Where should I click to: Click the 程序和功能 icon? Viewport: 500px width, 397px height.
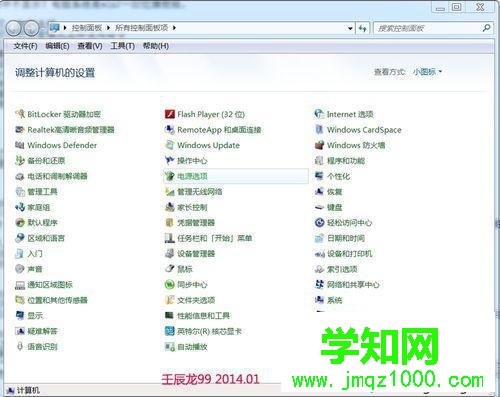(x=319, y=160)
